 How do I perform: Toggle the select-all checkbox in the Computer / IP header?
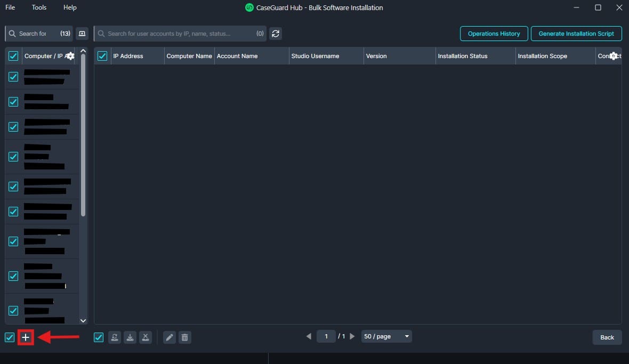pos(13,56)
